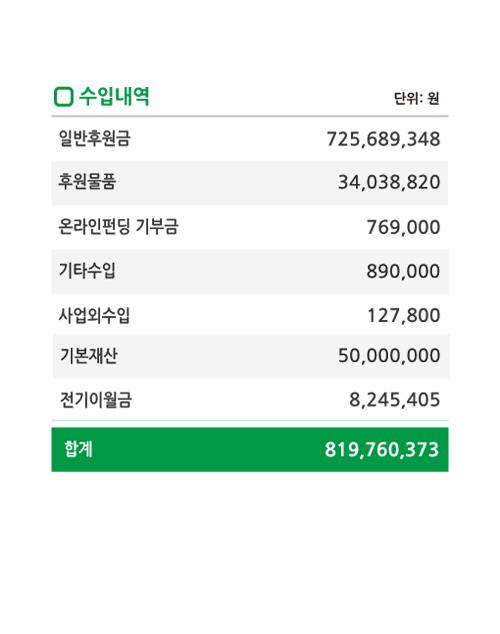Click the amount 50,000,000
This screenshot has height=634, width=500.
point(389,356)
